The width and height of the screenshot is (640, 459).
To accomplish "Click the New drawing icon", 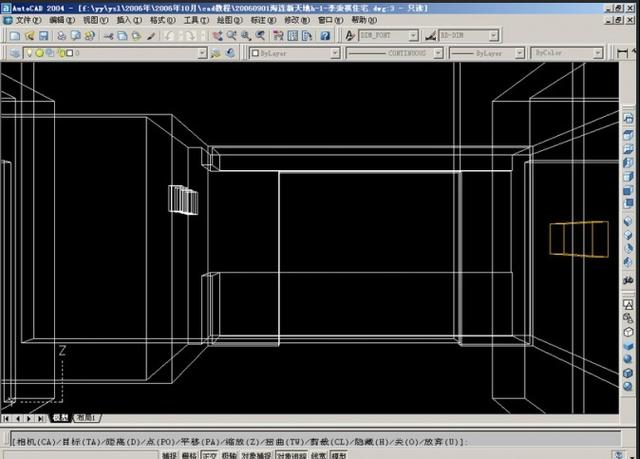I will (15, 36).
